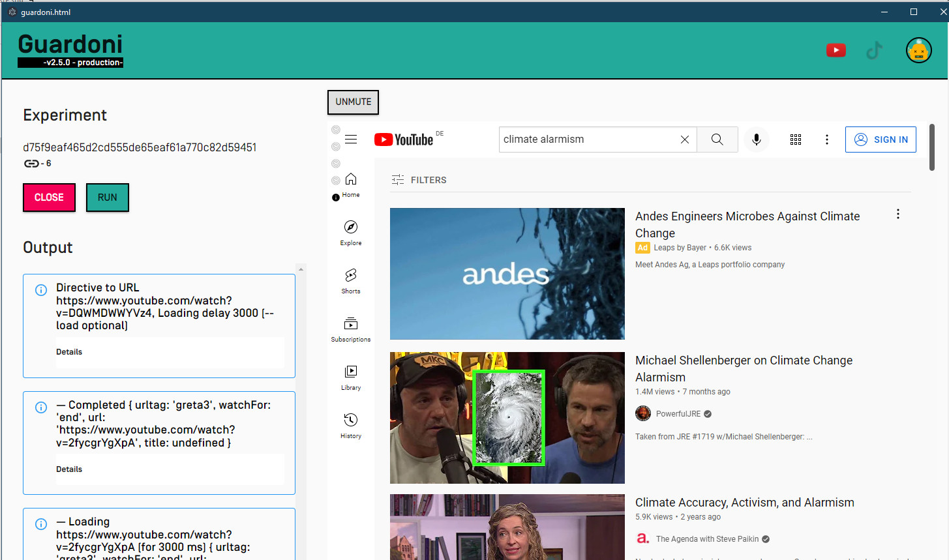949x560 pixels.
Task: Open YouTube settings three-dot menu
Action: 827,140
